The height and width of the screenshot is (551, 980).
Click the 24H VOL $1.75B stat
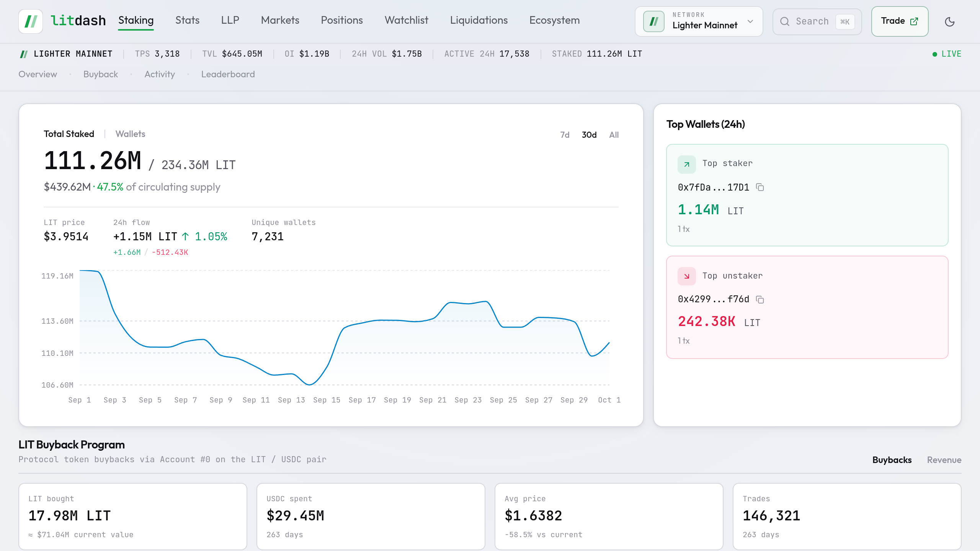pyautogui.click(x=387, y=54)
